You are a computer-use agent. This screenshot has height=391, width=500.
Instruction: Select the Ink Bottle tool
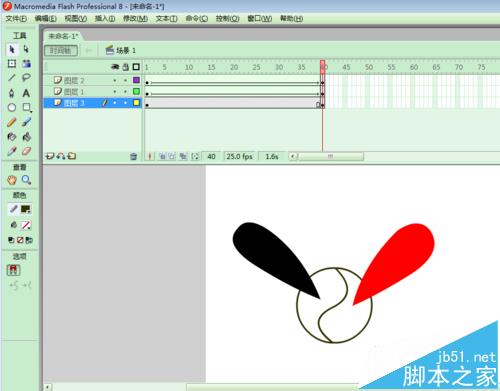tap(12, 137)
